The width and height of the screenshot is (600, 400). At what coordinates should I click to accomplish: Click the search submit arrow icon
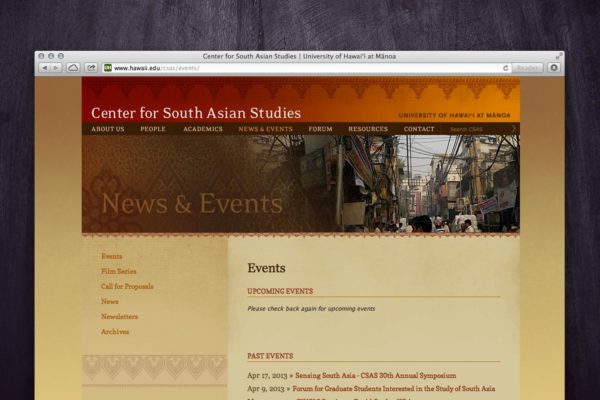tap(514, 129)
